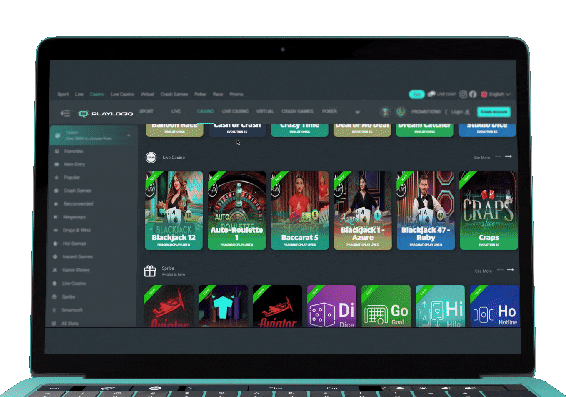Select Promo in the top thin menu
The height and width of the screenshot is (397, 566).
(236, 94)
